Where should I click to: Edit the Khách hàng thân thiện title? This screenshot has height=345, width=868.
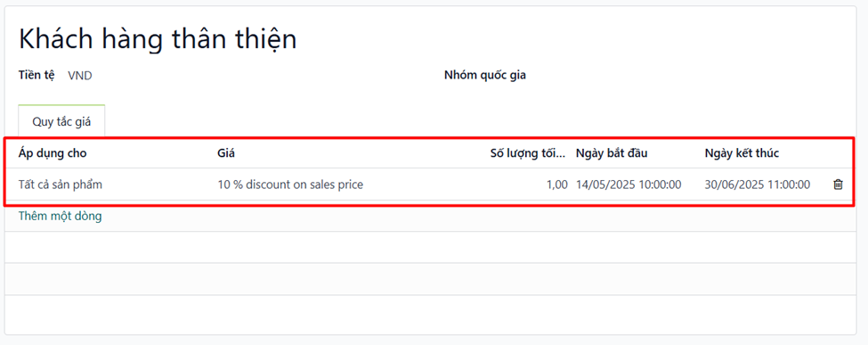click(x=158, y=39)
